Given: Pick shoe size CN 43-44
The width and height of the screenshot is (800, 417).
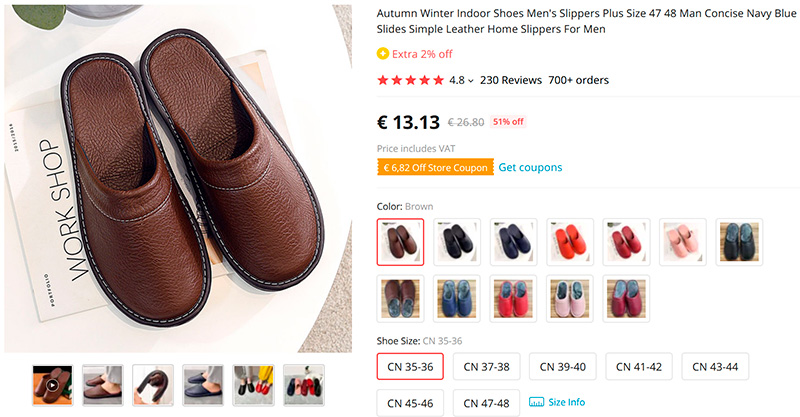Looking at the screenshot, I should click(x=713, y=367).
